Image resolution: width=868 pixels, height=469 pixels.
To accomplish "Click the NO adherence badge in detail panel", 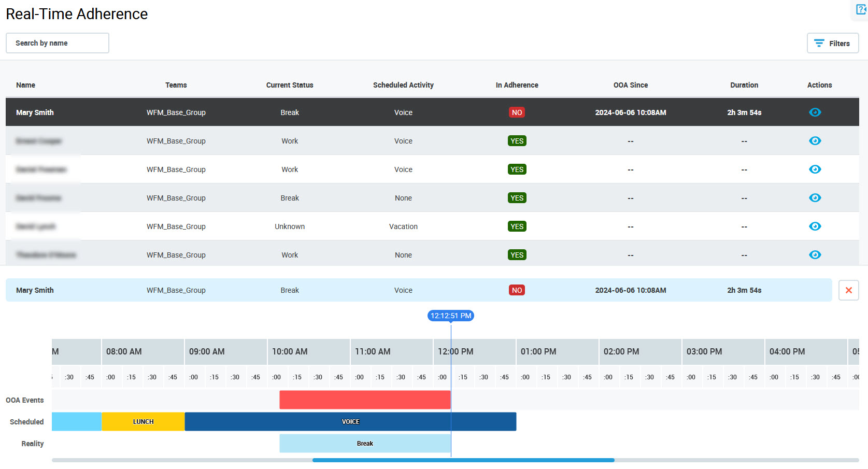I will click(x=517, y=290).
